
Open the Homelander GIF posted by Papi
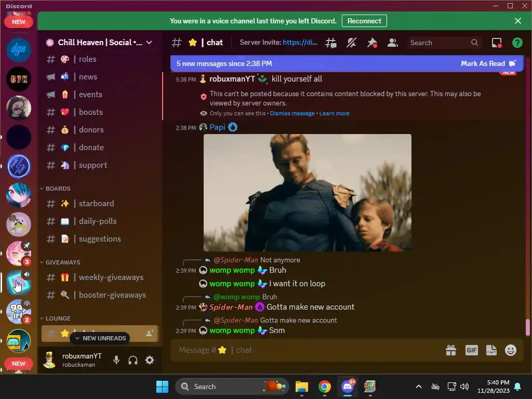click(308, 193)
